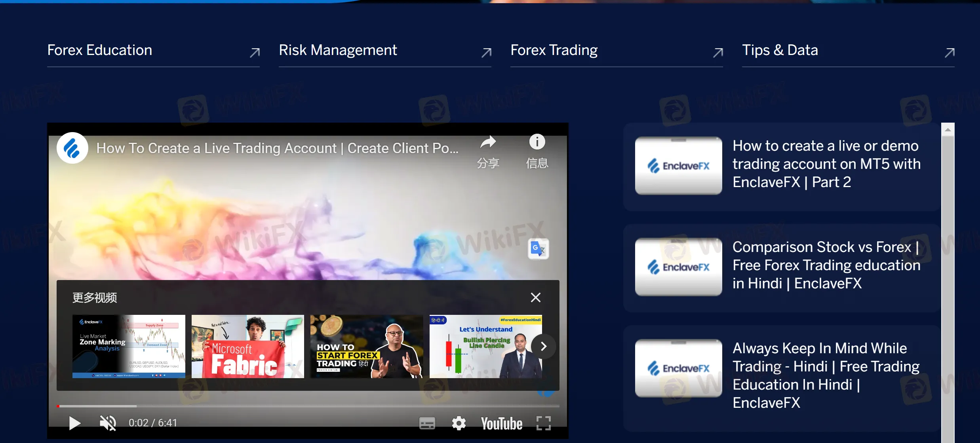Open Comparison Stock vs Forex video
Screen dimensions: 980x443
tap(826, 265)
